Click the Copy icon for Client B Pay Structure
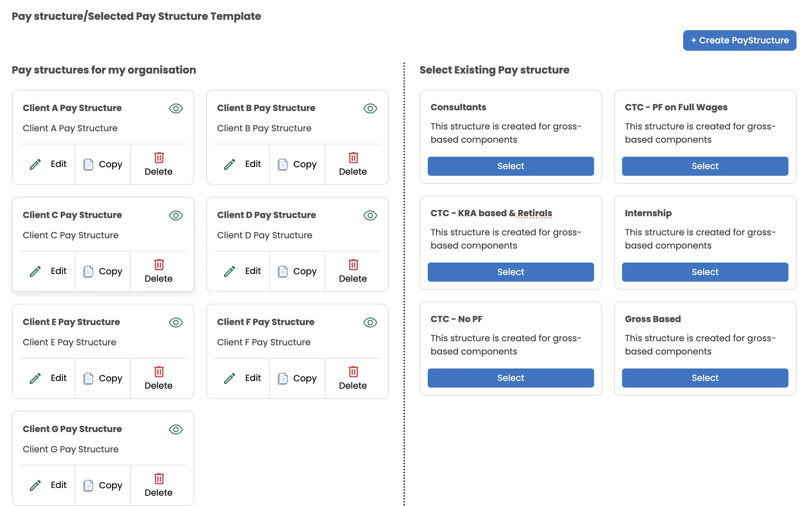The image size is (812, 506). pyautogui.click(x=283, y=164)
